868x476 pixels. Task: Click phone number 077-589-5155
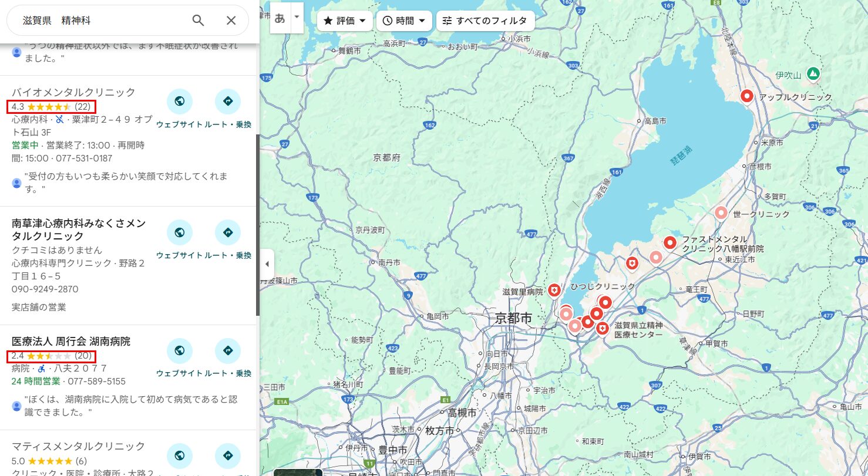97,382
